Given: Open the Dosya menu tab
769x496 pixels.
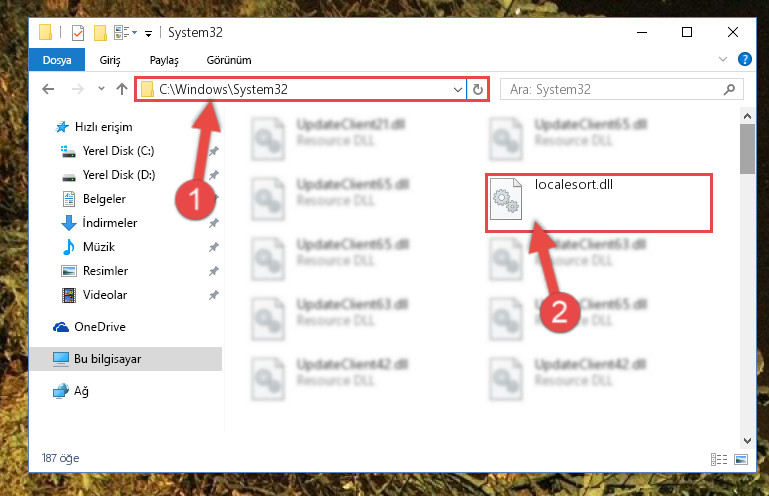Looking at the screenshot, I should [57, 60].
